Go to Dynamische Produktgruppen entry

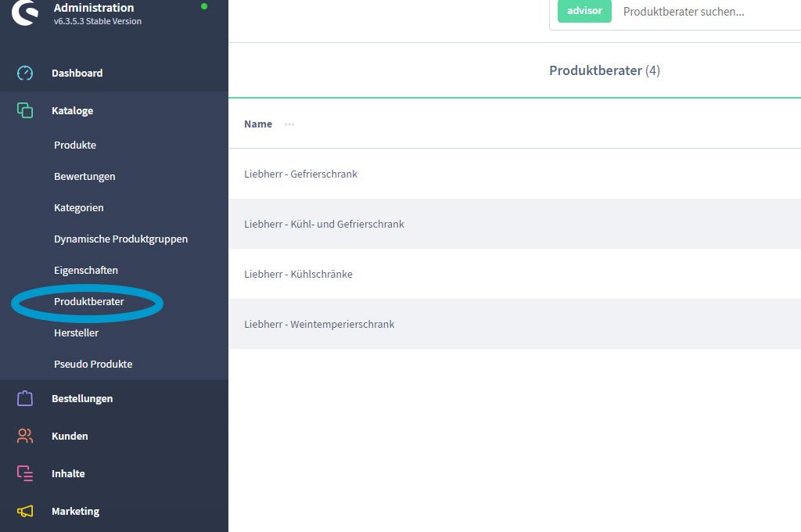(121, 239)
